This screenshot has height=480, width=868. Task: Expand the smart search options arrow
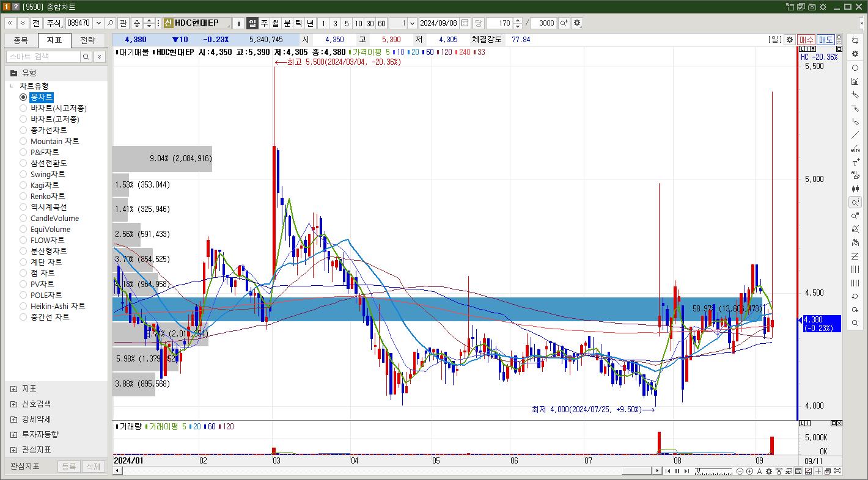coord(100,56)
